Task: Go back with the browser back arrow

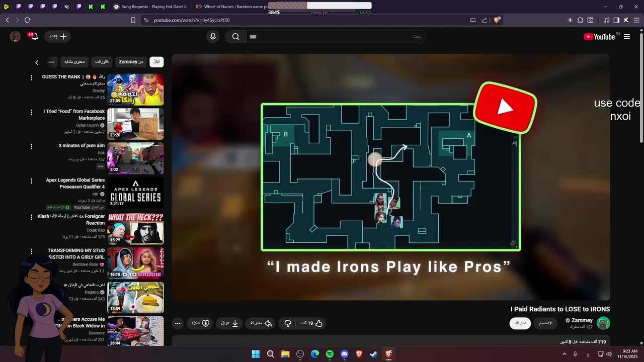Action: click(7, 20)
